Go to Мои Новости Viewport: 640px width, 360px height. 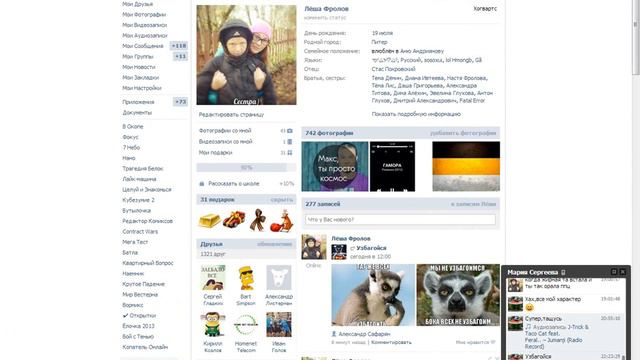click(x=139, y=67)
